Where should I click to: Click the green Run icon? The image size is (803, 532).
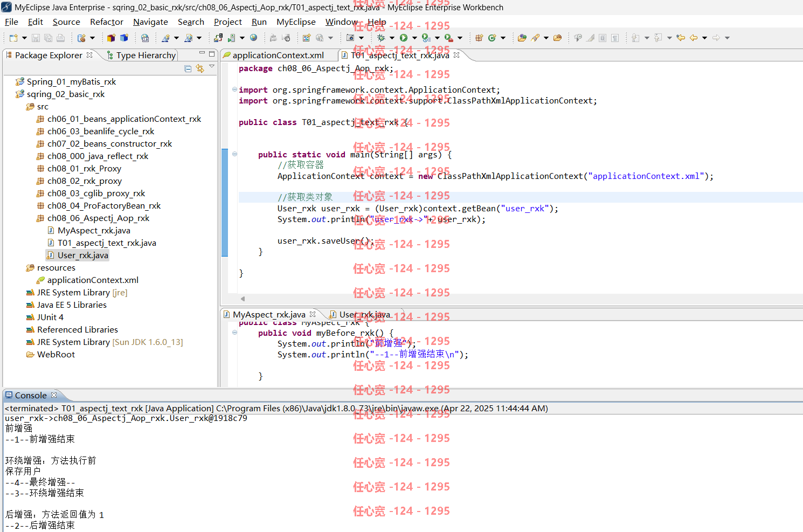404,38
